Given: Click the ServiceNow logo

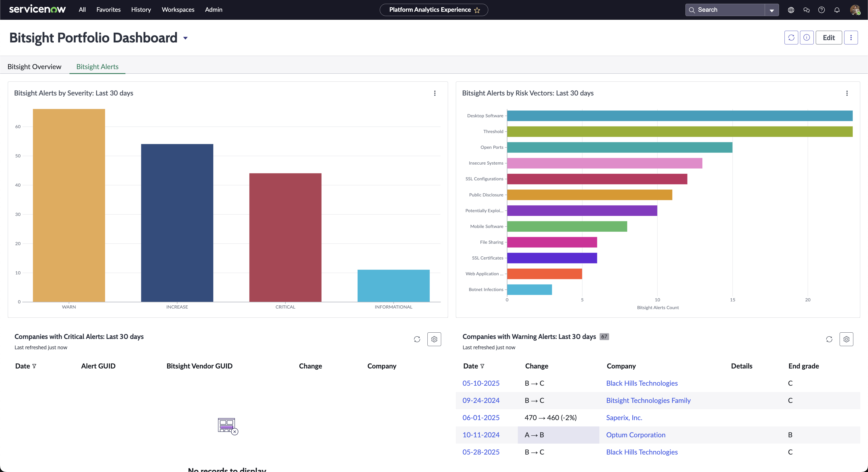Looking at the screenshot, I should click(x=37, y=9).
